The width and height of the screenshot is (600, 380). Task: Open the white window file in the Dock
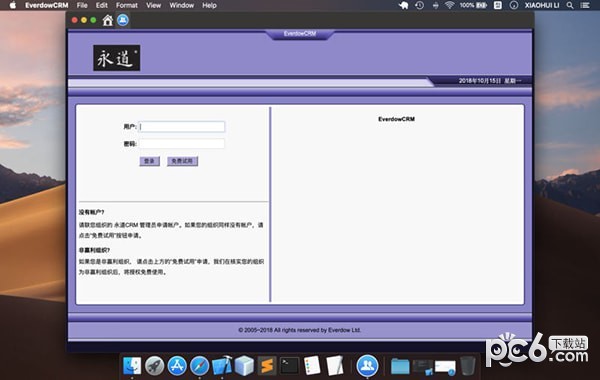click(x=445, y=368)
